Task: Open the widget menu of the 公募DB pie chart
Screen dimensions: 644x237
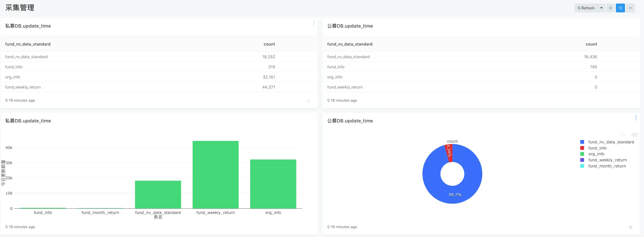Action: coord(636,118)
